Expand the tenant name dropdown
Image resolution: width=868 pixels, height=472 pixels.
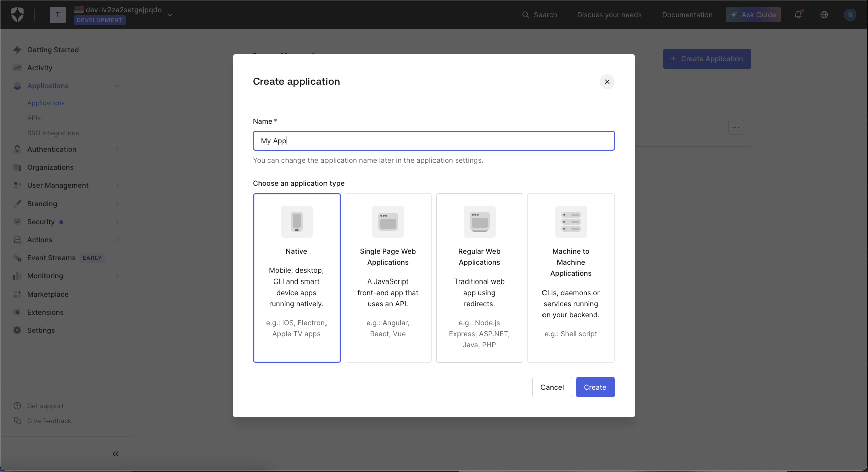click(170, 15)
